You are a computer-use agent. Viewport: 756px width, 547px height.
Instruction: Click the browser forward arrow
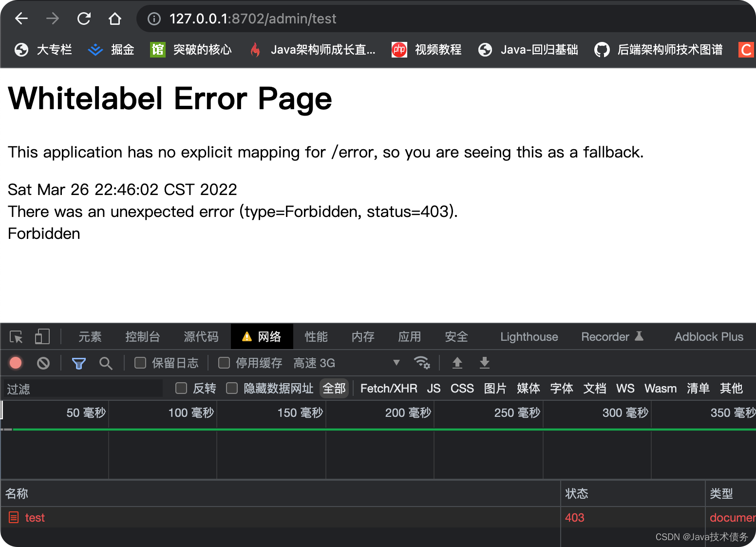(53, 19)
